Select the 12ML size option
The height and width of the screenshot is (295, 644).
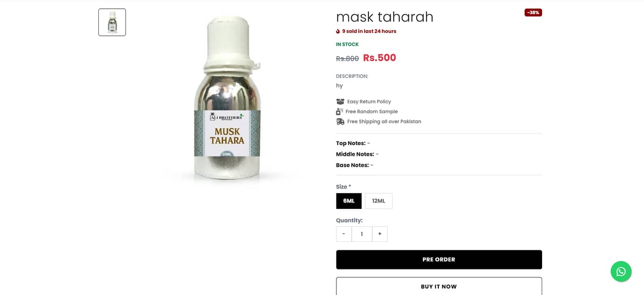(379, 201)
